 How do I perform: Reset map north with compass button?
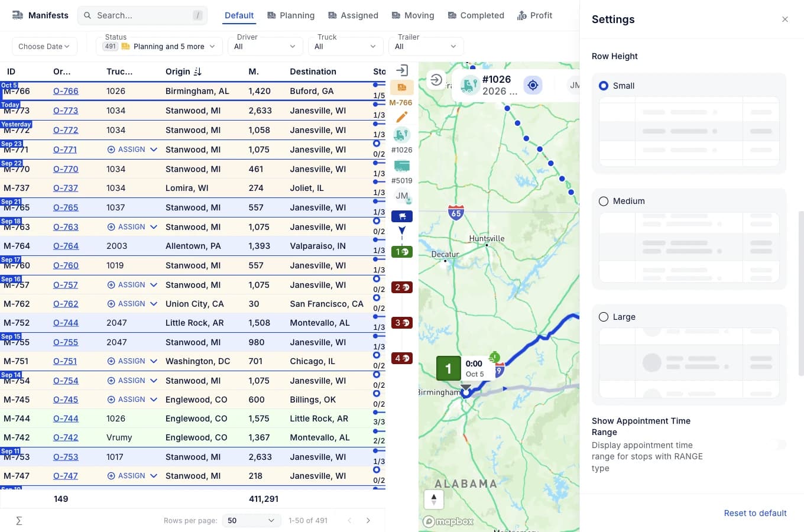click(x=434, y=499)
